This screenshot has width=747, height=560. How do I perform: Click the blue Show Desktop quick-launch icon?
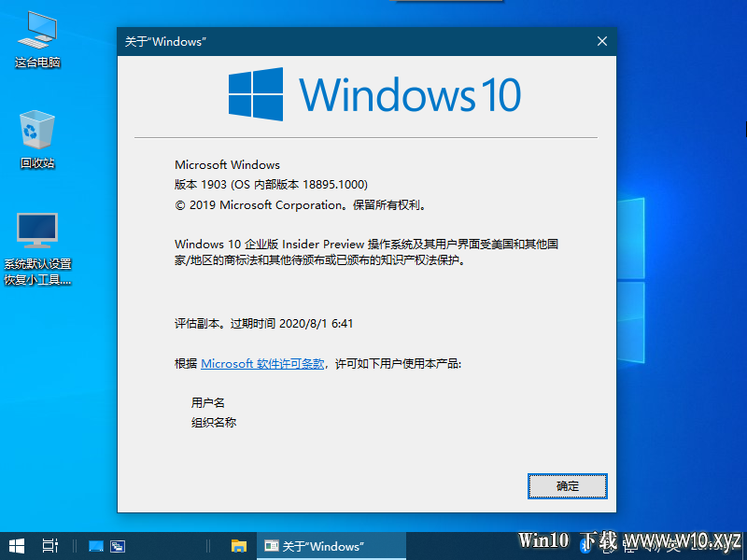(96, 546)
